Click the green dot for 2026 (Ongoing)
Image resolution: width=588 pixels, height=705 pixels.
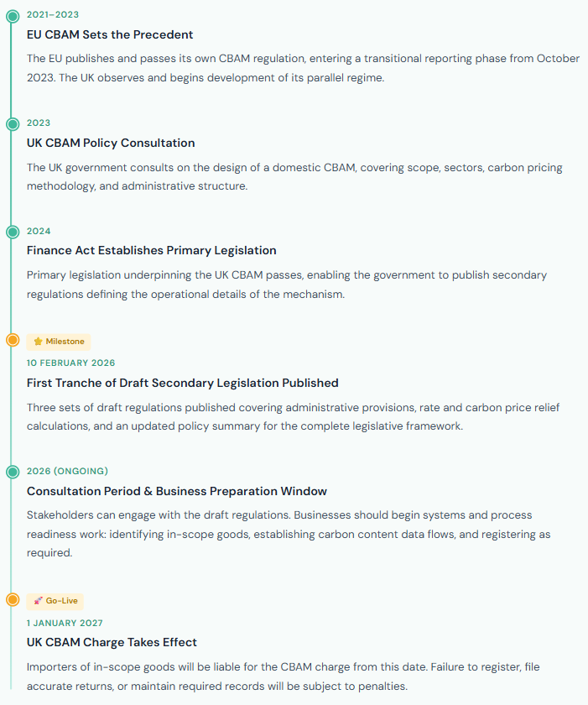pos(13,472)
